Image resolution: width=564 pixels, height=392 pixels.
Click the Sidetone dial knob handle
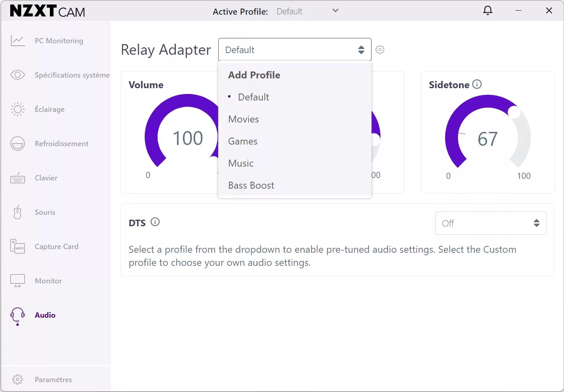coord(514,112)
